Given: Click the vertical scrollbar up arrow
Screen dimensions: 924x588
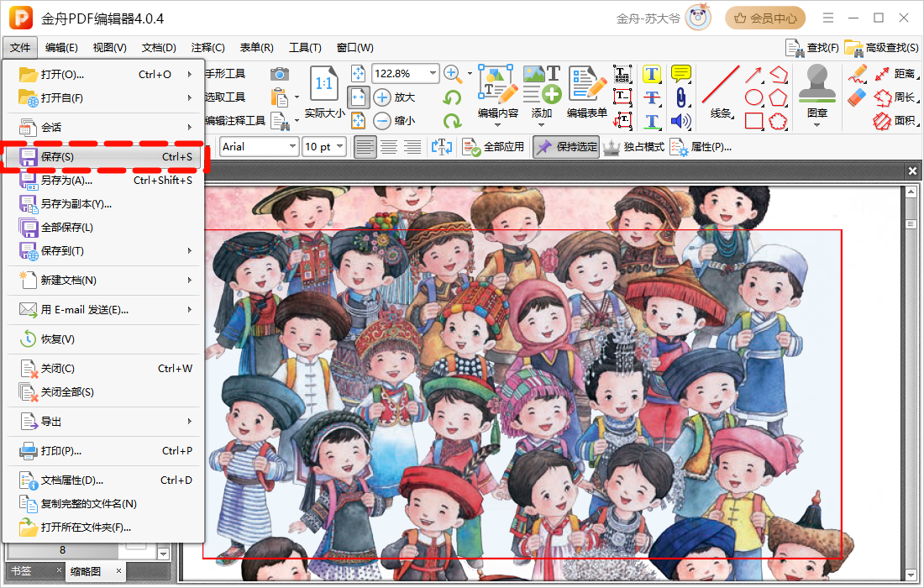Looking at the screenshot, I should point(911,192).
